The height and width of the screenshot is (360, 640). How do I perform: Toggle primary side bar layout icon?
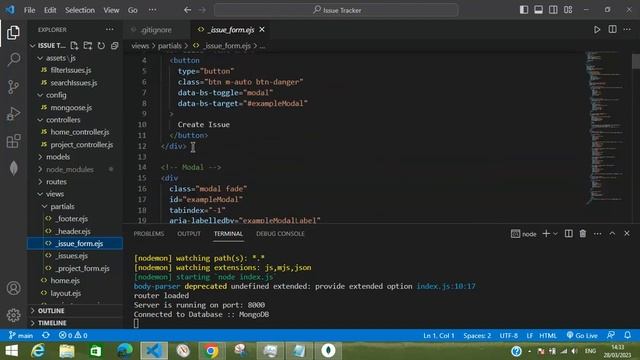524,10
